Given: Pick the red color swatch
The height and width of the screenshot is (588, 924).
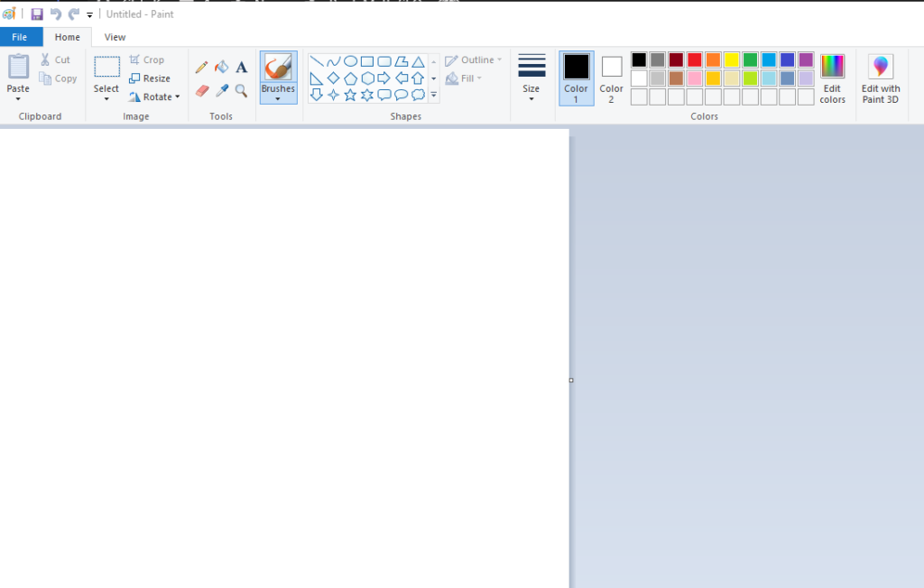Looking at the screenshot, I should 694,60.
